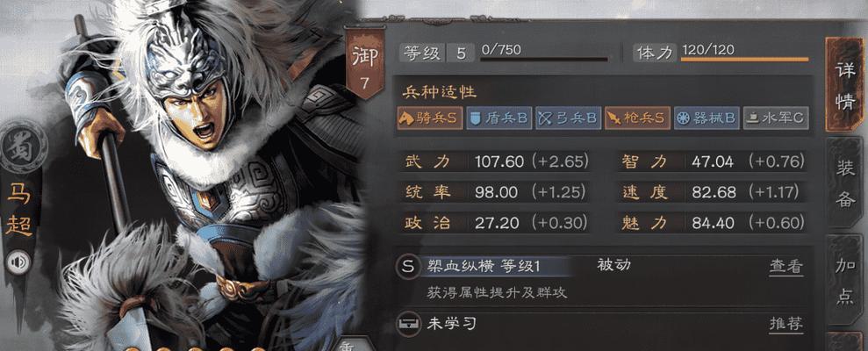Select the 枪兵S spearman aptitude badge
The width and height of the screenshot is (868, 351).
click(x=637, y=118)
